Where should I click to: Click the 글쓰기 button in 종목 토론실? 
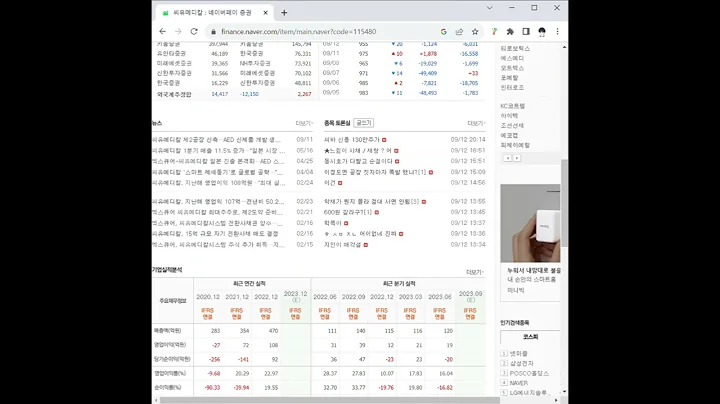(x=364, y=123)
